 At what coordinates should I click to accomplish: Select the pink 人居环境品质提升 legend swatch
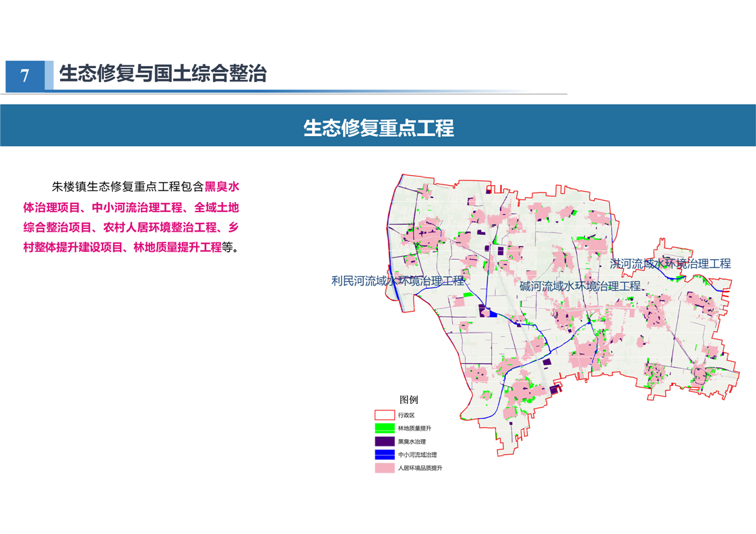pyautogui.click(x=384, y=468)
